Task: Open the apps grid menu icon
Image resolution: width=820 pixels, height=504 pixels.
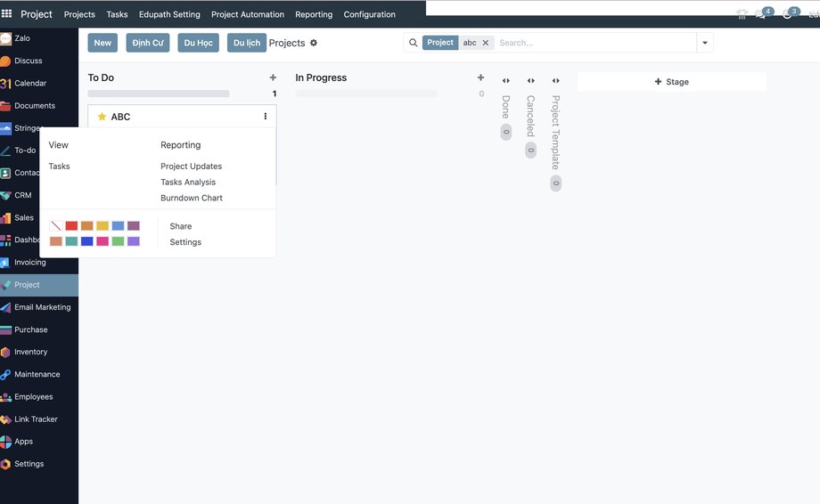Action: tap(7, 13)
